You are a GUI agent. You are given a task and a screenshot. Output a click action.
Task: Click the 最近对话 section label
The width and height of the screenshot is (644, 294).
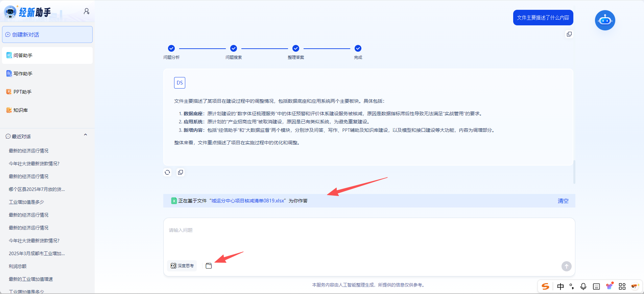pyautogui.click(x=21, y=137)
